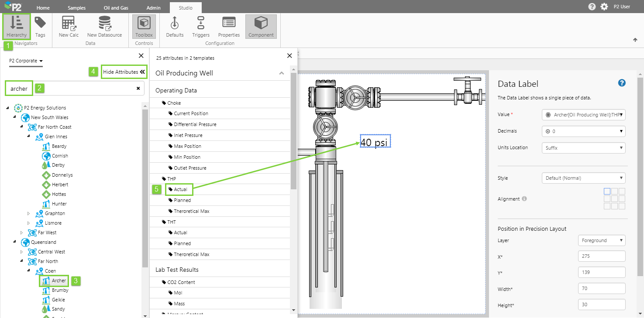Open the Units Location dropdown
Image resolution: width=644 pixels, height=318 pixels.
583,148
